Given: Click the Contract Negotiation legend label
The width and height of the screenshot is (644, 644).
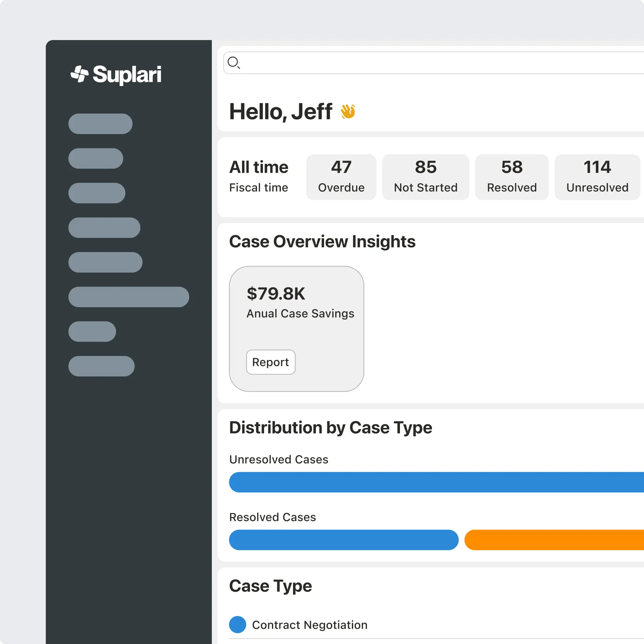Looking at the screenshot, I should (x=309, y=625).
